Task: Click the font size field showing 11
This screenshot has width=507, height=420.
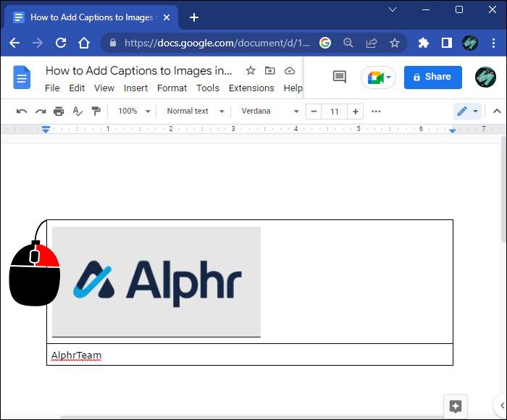Action: pos(335,112)
